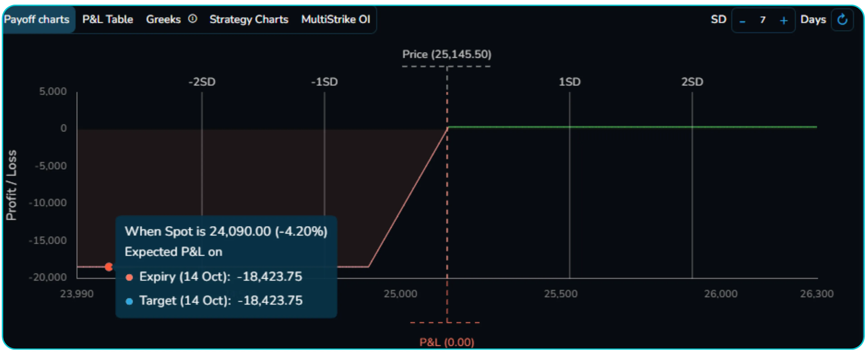The image size is (868, 352).
Task: Click the green flat payoff line
Action: 630,127
